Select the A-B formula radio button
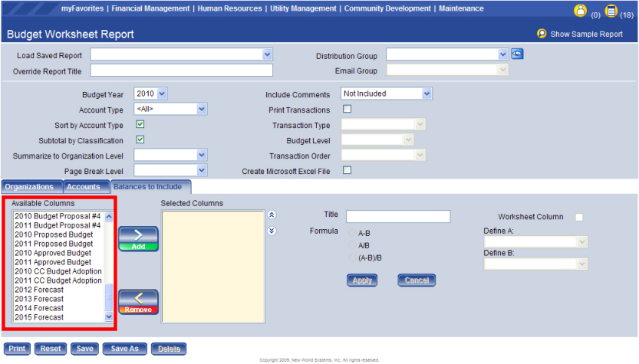The height and width of the screenshot is (364, 639). click(x=353, y=231)
